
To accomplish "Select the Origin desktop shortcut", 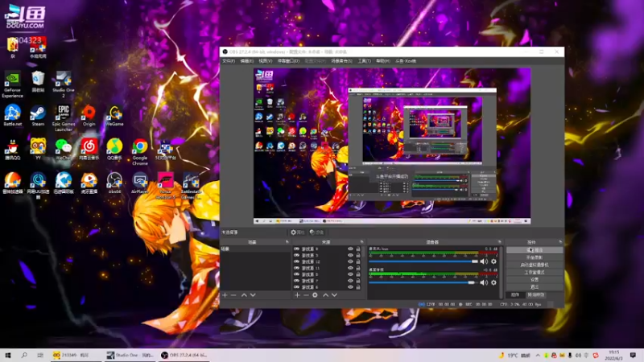I will coord(89,116).
